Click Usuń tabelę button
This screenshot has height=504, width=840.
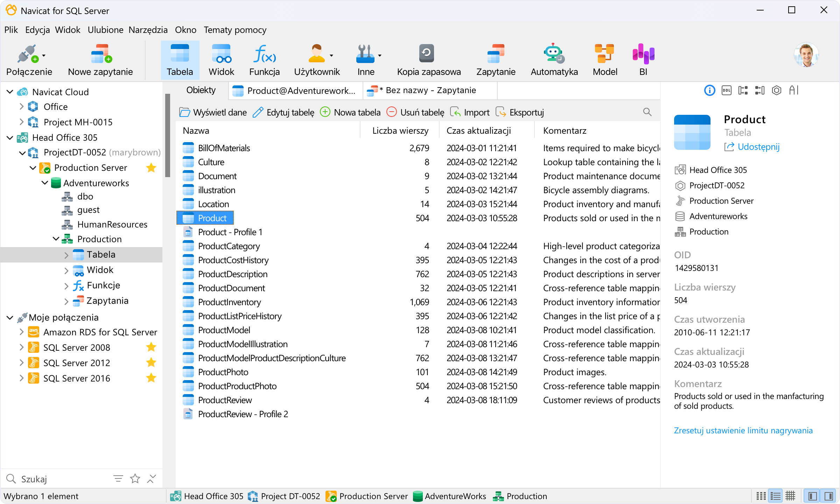coord(415,112)
